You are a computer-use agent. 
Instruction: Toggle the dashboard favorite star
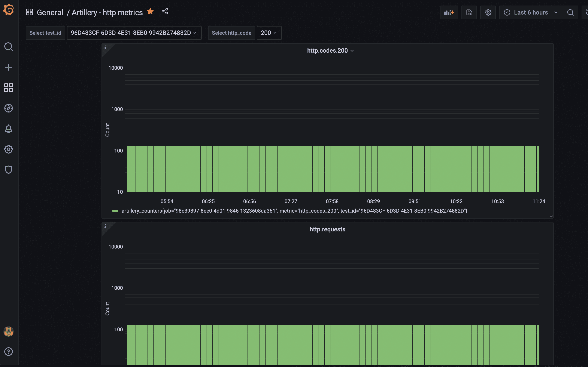click(x=150, y=11)
